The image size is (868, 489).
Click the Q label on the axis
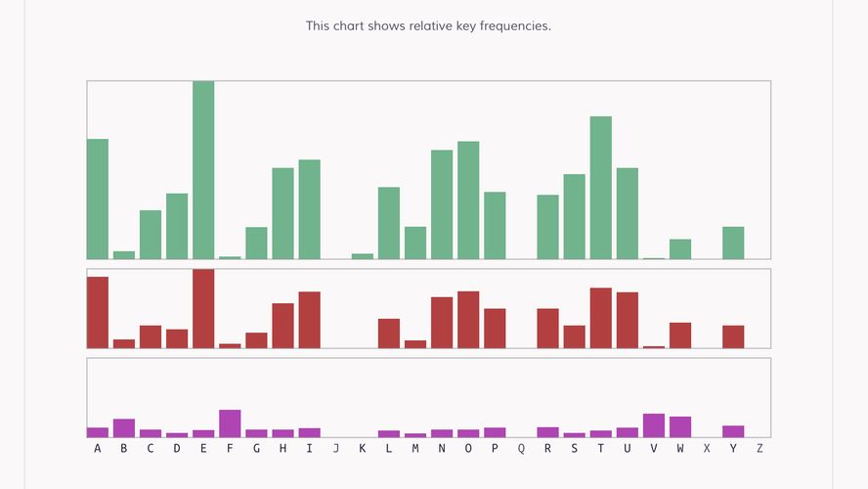click(521, 449)
